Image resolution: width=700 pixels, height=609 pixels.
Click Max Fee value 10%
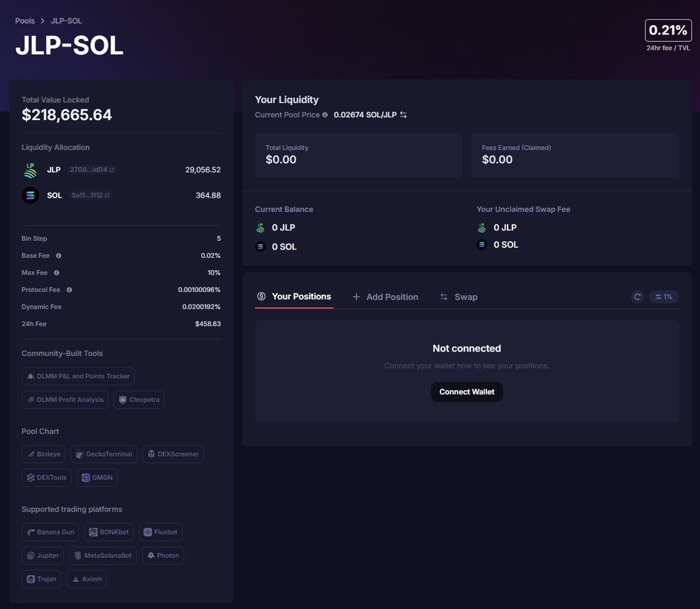click(x=214, y=272)
